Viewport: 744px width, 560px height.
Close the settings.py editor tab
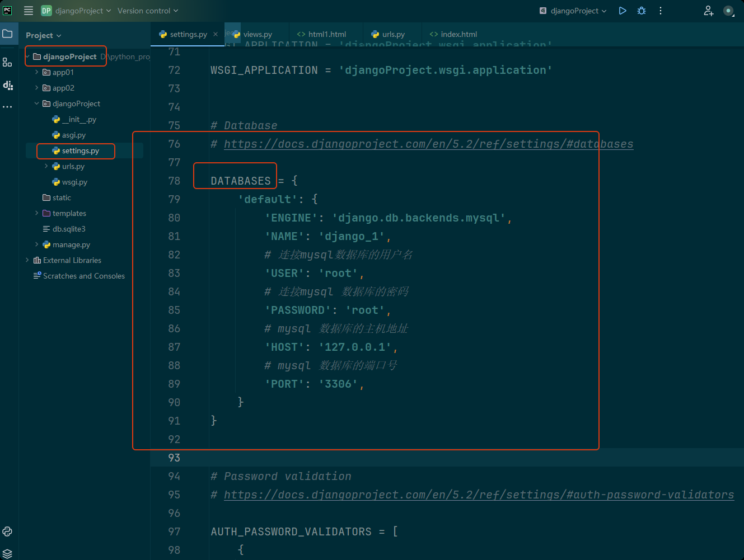tap(216, 34)
